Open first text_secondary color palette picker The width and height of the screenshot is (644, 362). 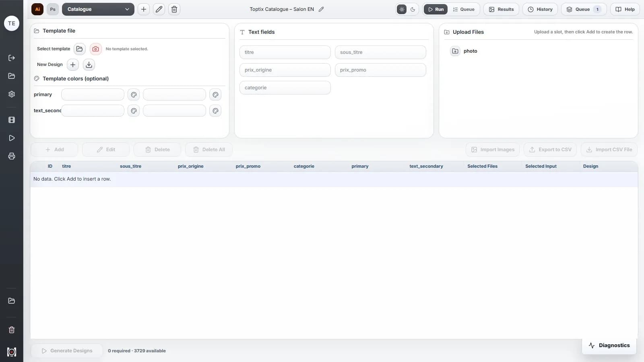click(134, 111)
